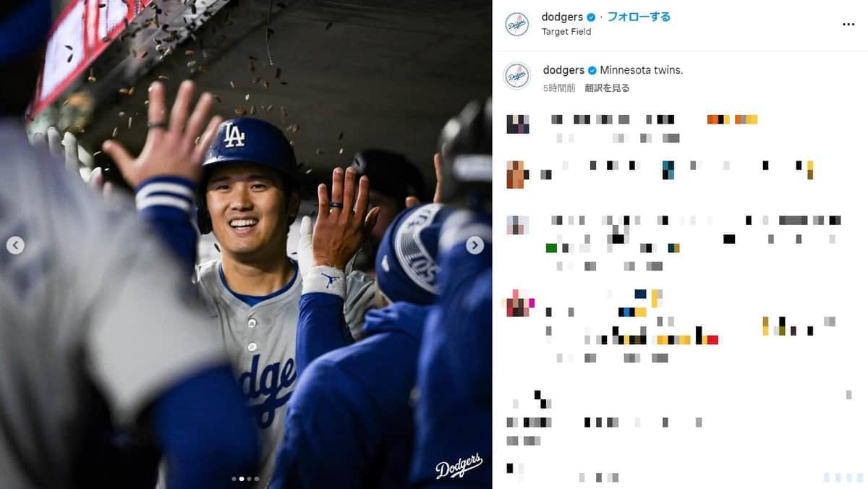Open the three-dot more options menu

pos(848,24)
